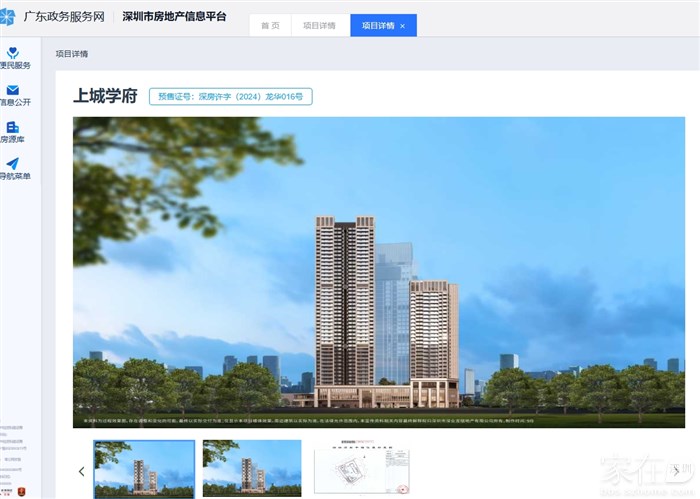The height and width of the screenshot is (499, 700).
Task: Go to previous thumbnail with left arrow
Action: 81,471
